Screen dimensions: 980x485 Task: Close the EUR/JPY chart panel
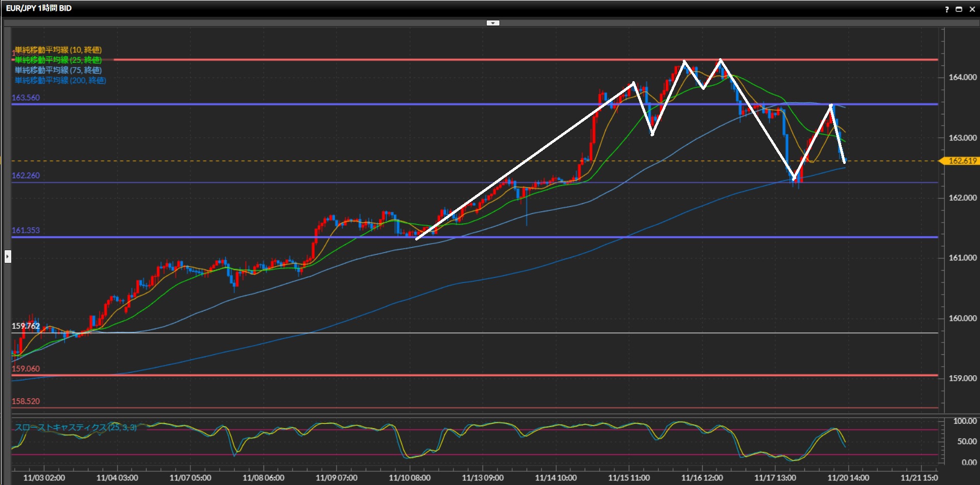click(972, 9)
